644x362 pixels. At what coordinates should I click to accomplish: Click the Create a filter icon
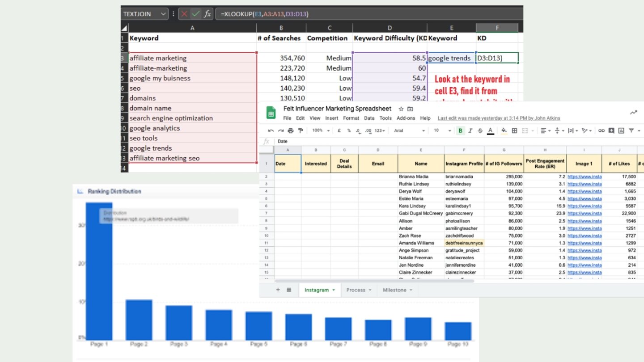631,130
